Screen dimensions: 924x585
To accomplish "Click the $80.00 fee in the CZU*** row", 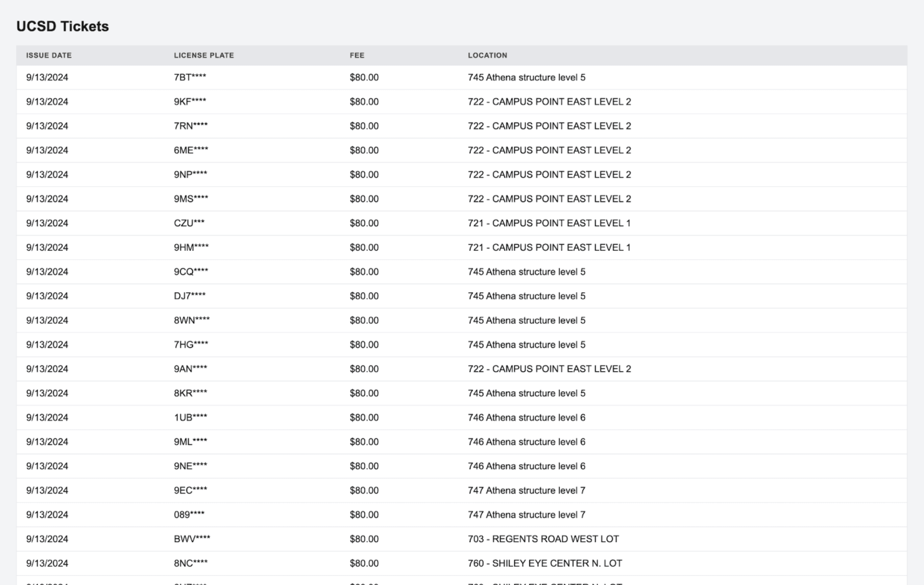I will 364,223.
